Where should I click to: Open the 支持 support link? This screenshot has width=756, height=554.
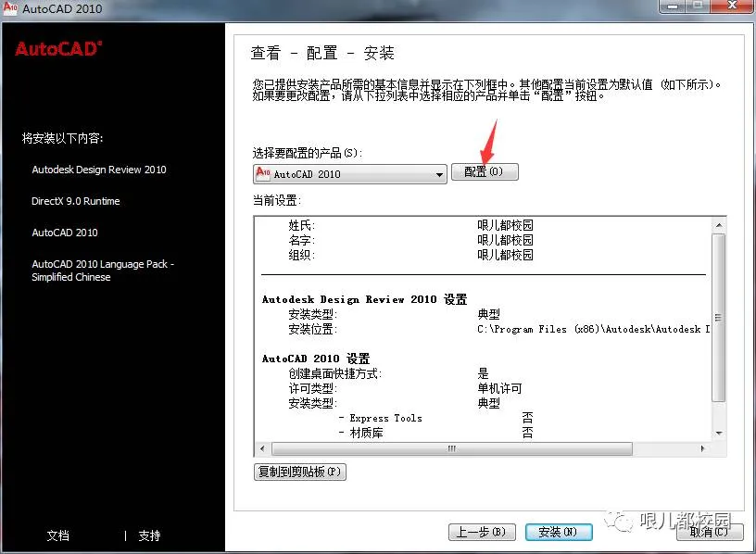[x=149, y=535]
